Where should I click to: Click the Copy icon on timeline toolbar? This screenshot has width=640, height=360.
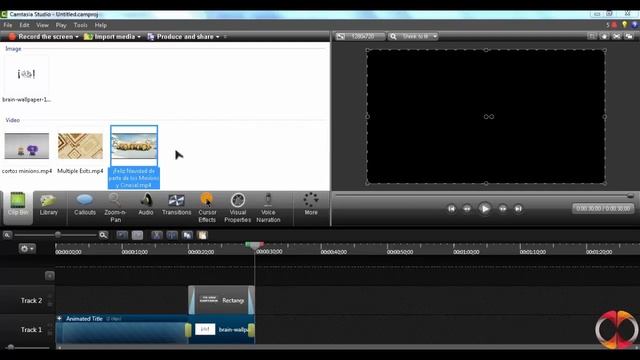point(187,235)
